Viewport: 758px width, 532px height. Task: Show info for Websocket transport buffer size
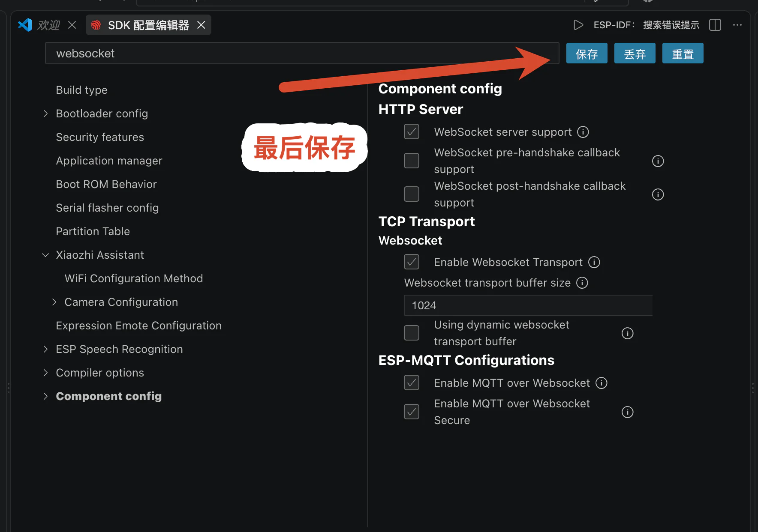click(582, 283)
